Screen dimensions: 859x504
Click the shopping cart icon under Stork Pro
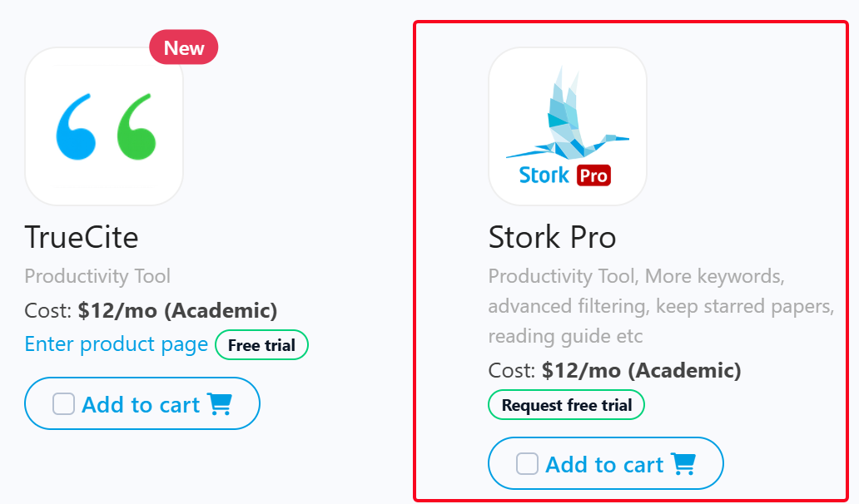point(683,464)
